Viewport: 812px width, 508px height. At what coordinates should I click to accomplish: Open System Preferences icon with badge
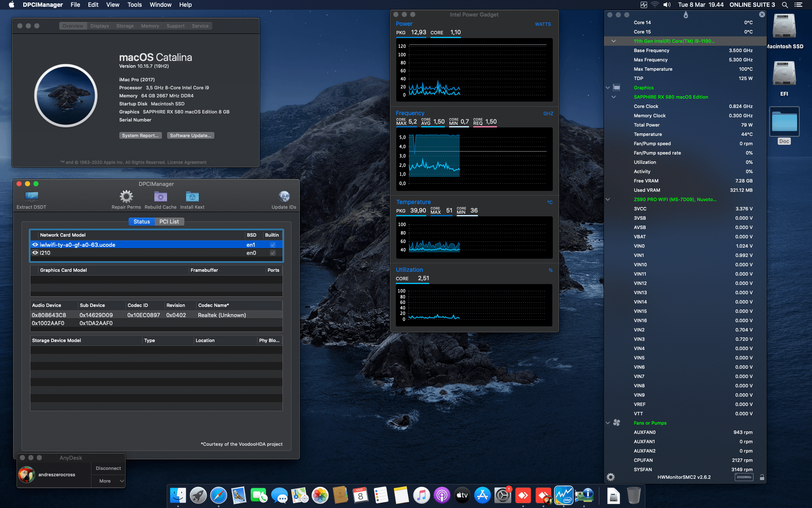tap(503, 495)
